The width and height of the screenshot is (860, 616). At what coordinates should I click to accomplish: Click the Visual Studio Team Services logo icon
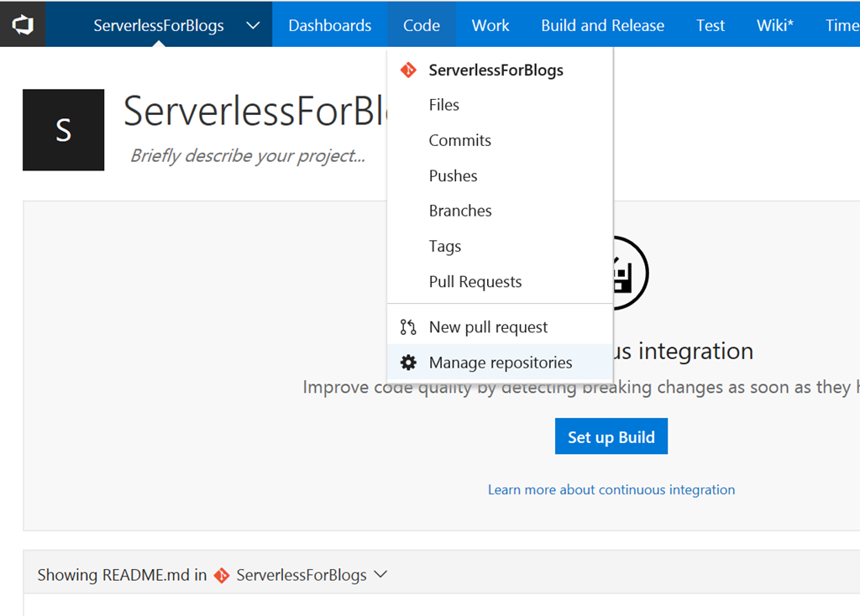pyautogui.click(x=22, y=24)
